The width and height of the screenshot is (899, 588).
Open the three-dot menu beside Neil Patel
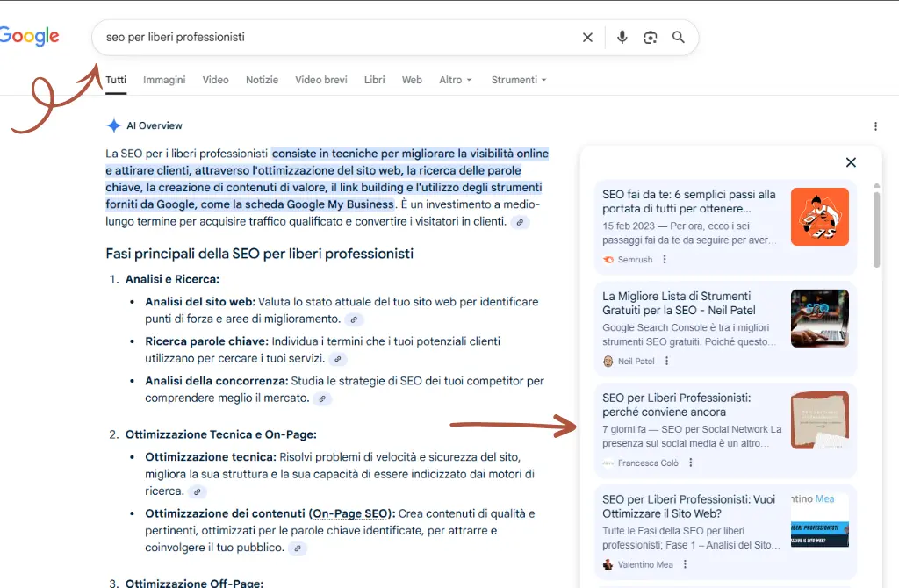(666, 361)
